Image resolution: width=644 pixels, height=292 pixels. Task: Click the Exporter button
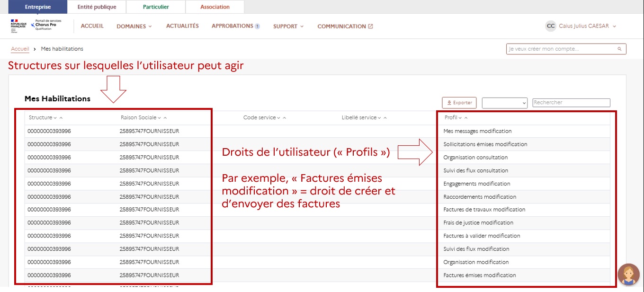point(458,102)
